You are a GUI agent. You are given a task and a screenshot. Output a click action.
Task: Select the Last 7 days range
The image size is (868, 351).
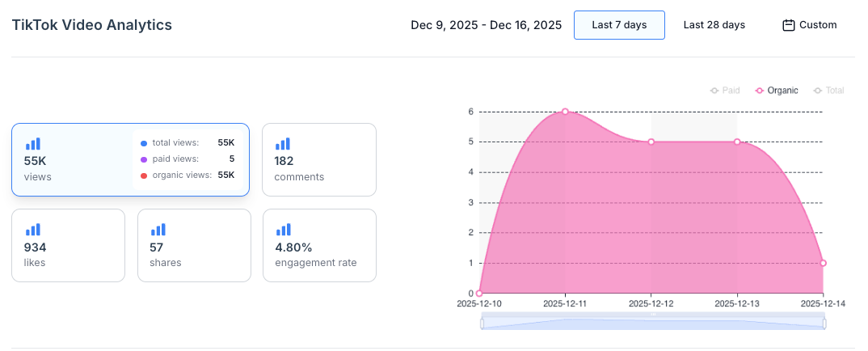tap(619, 25)
